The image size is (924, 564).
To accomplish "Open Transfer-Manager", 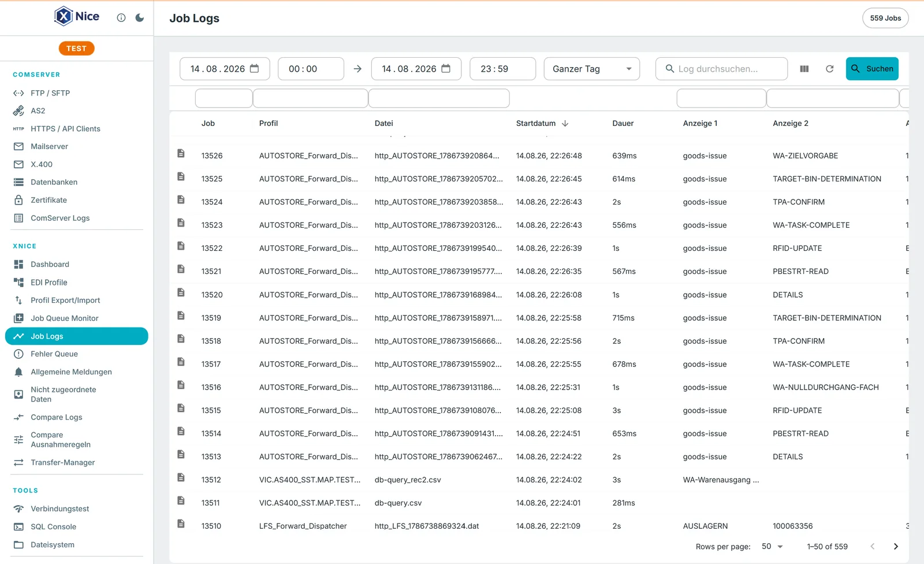I will click(x=76, y=462).
